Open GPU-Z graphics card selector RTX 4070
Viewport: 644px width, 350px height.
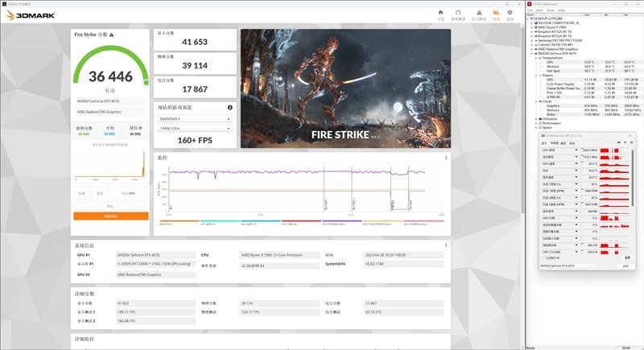click(567, 266)
